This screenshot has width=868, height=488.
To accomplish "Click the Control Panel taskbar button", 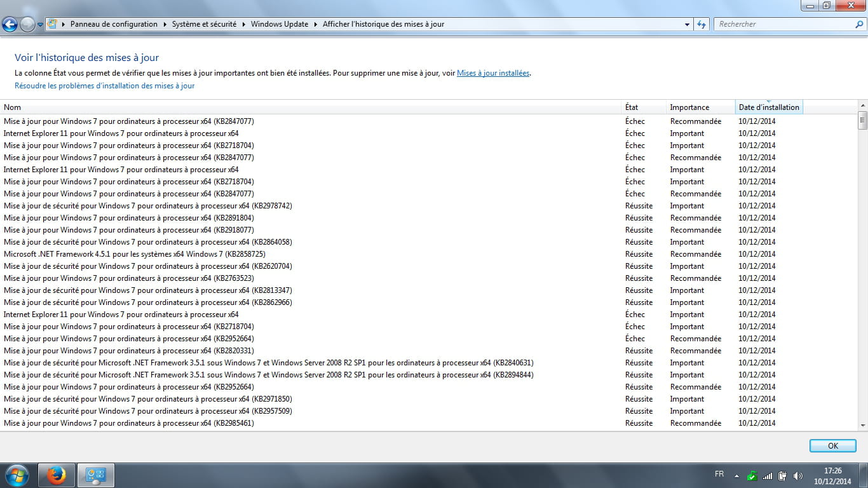I will pyautogui.click(x=96, y=475).
